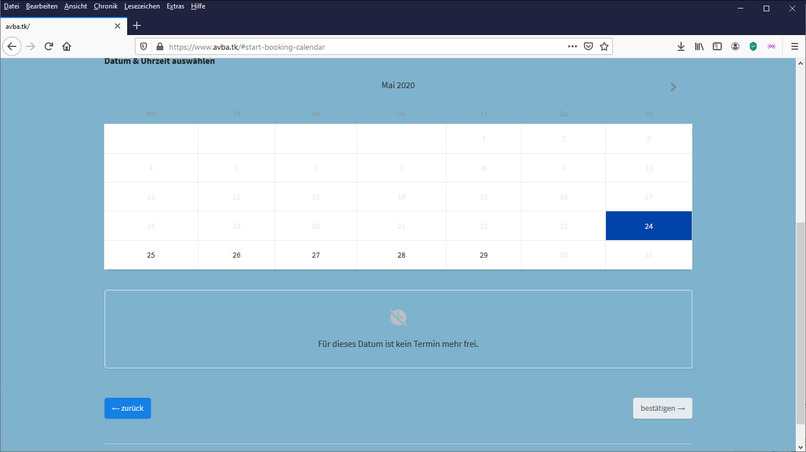Open the library bookmarks icon

coord(699,46)
